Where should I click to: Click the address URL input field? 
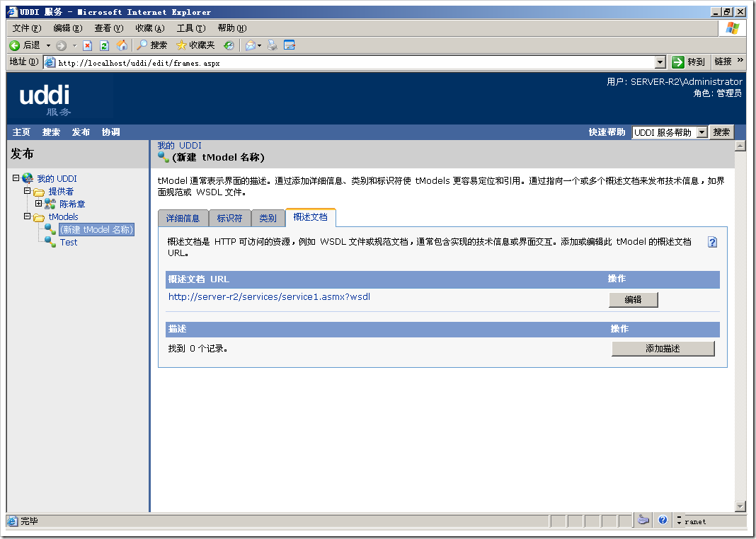(x=355, y=63)
